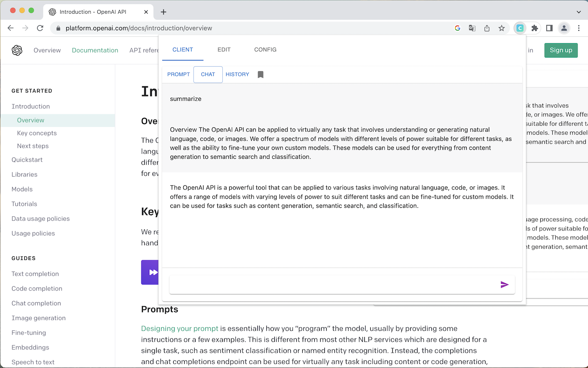Click the Share page icon
588x368 pixels.
[487, 28]
